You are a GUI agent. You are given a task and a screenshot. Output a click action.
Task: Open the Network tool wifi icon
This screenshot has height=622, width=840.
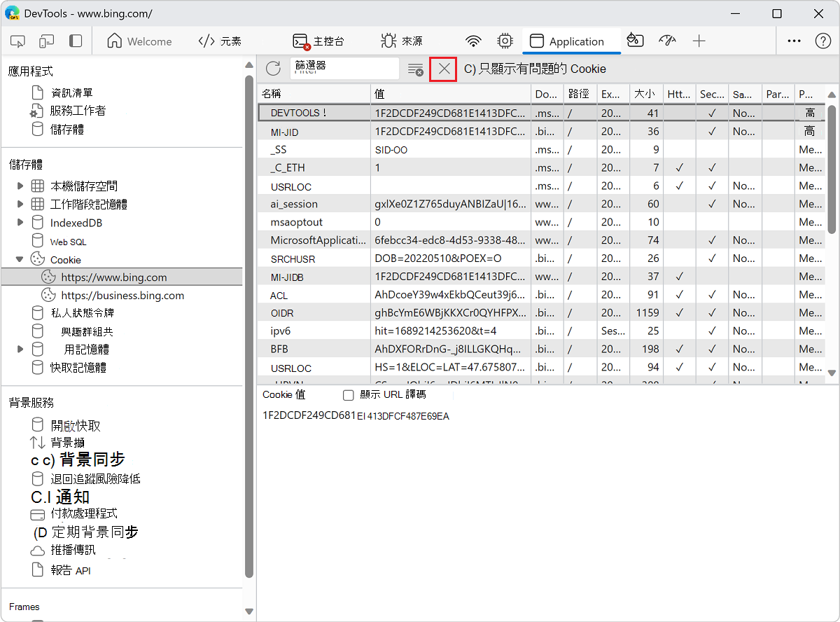pyautogui.click(x=474, y=41)
